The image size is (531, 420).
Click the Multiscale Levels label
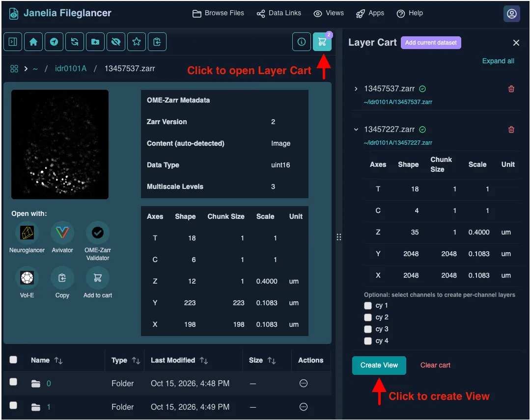[x=175, y=186]
